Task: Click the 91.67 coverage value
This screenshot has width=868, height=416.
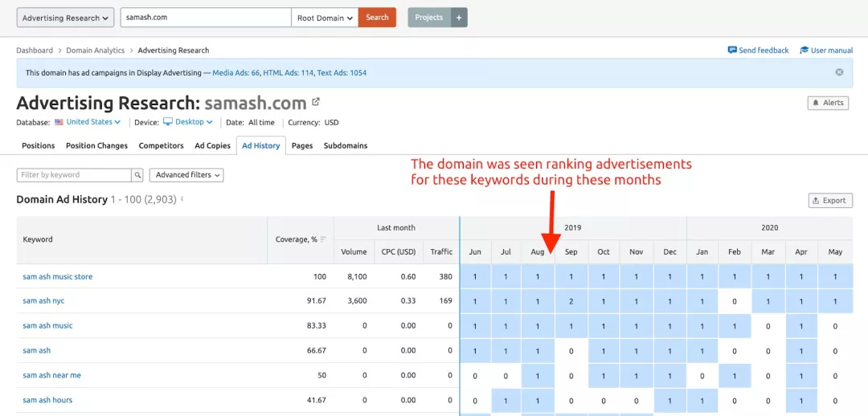Action: 317,301
